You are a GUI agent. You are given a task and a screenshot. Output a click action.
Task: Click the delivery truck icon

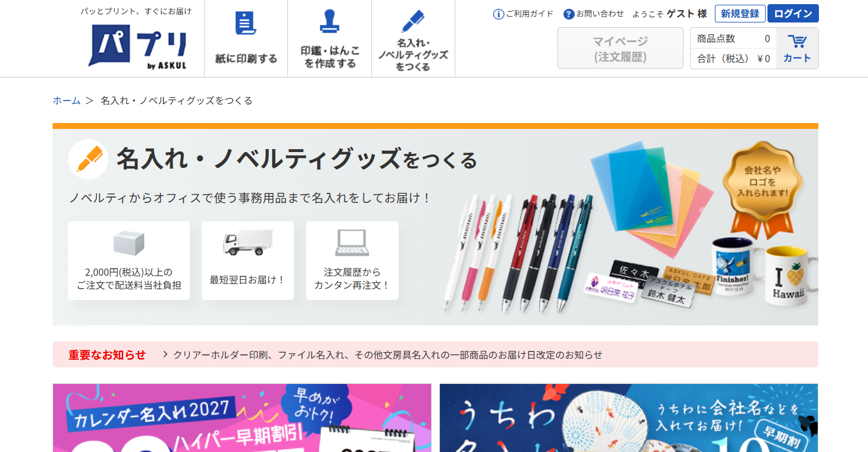(247, 243)
